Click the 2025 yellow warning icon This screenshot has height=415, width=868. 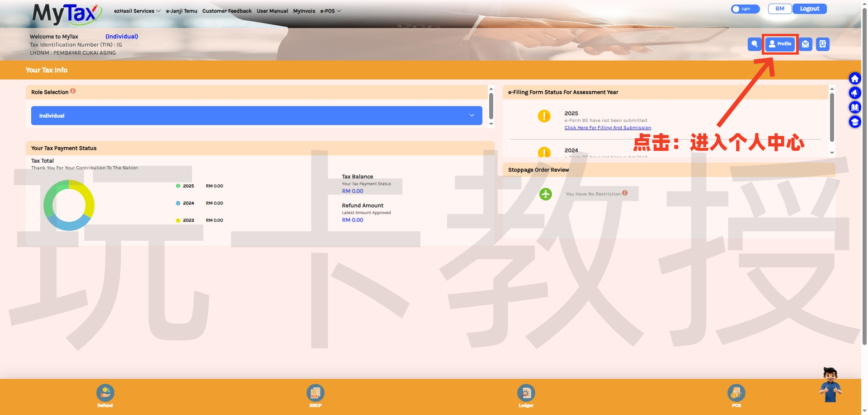coord(544,116)
